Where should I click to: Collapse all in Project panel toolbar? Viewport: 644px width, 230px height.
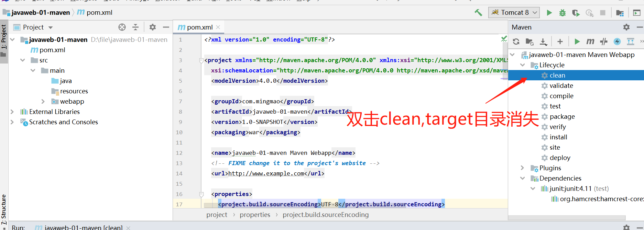click(135, 27)
